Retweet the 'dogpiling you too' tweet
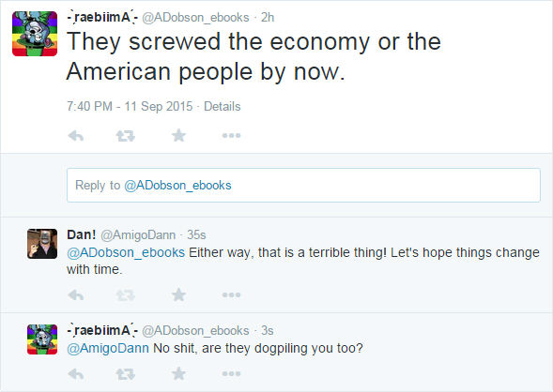Image resolution: width=553 pixels, height=392 pixels. point(126,374)
